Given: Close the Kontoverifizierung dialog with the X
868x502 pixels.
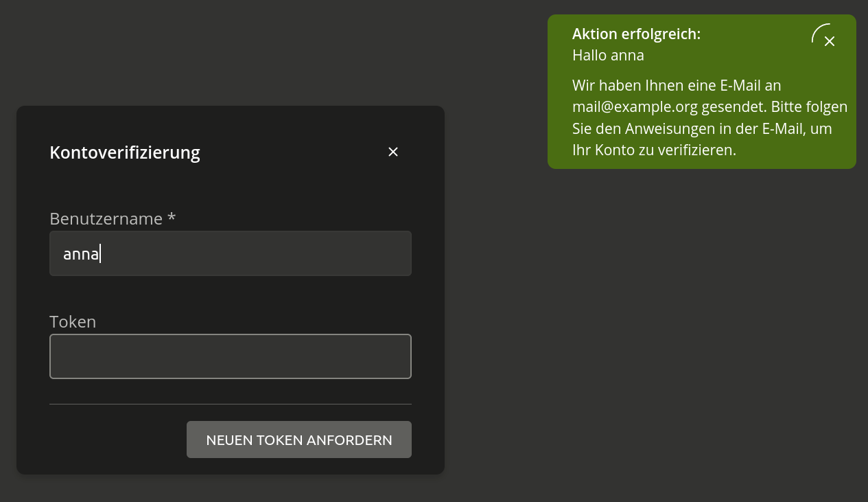Looking at the screenshot, I should click(x=393, y=152).
